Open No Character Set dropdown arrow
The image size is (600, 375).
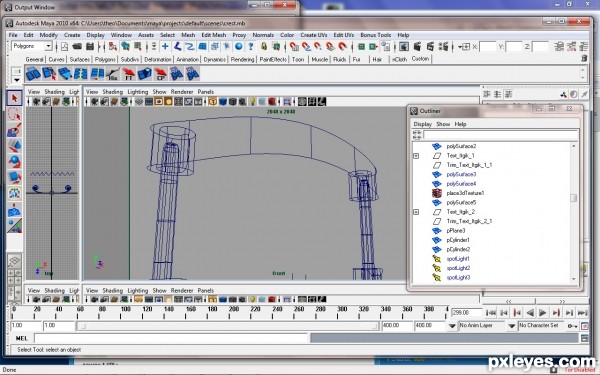[x=512, y=326]
